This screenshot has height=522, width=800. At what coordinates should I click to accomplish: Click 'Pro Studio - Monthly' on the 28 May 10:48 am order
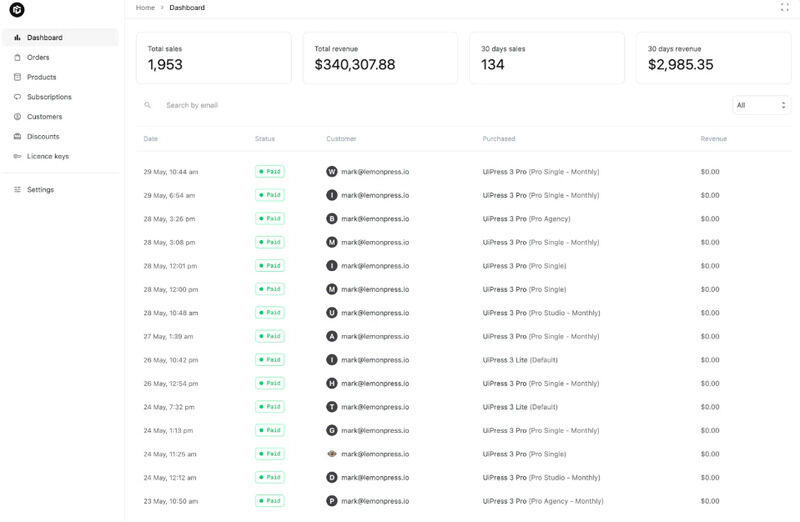pyautogui.click(x=564, y=313)
